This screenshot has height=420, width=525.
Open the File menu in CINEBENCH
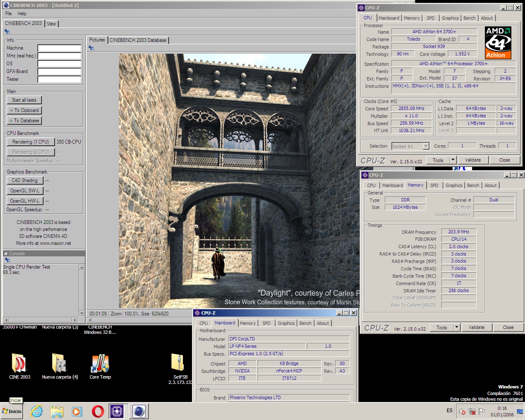(9, 14)
